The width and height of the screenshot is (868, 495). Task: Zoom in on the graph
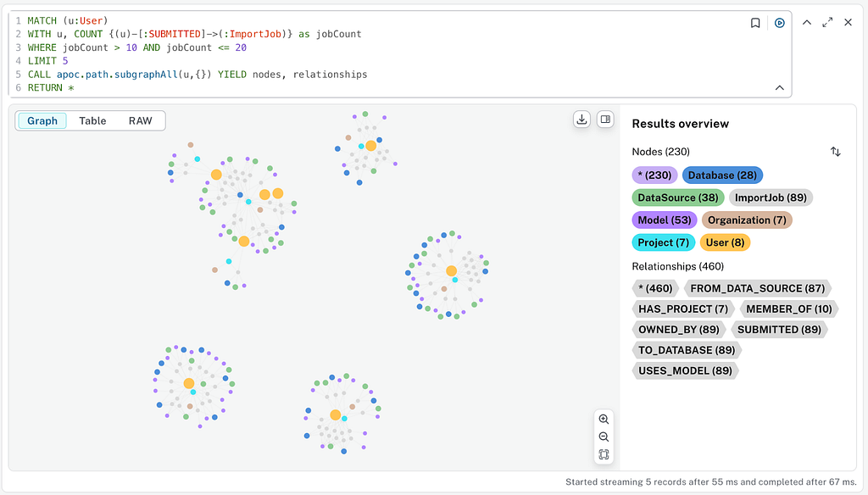tap(604, 420)
